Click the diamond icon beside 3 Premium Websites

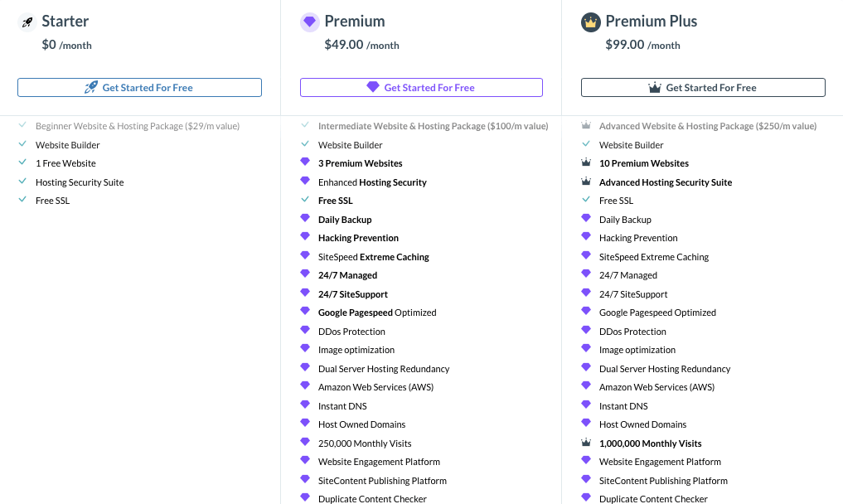tap(305, 162)
